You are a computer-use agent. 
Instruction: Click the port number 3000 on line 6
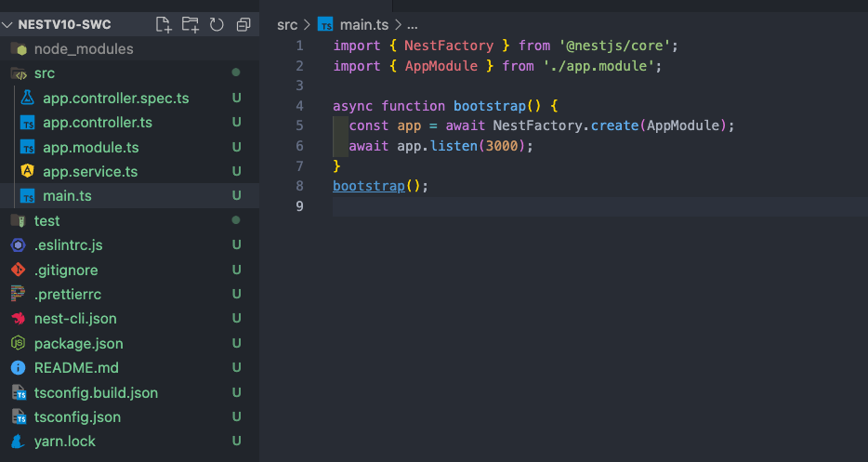pos(502,146)
